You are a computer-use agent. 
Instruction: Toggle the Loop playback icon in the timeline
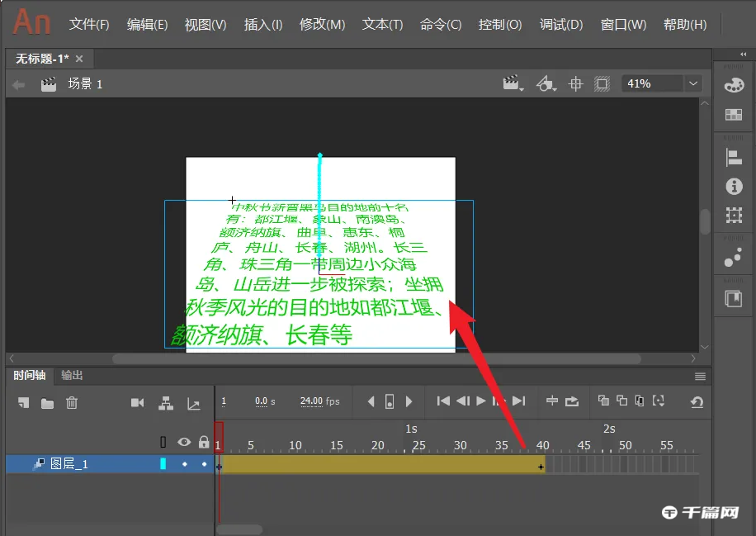(x=572, y=401)
